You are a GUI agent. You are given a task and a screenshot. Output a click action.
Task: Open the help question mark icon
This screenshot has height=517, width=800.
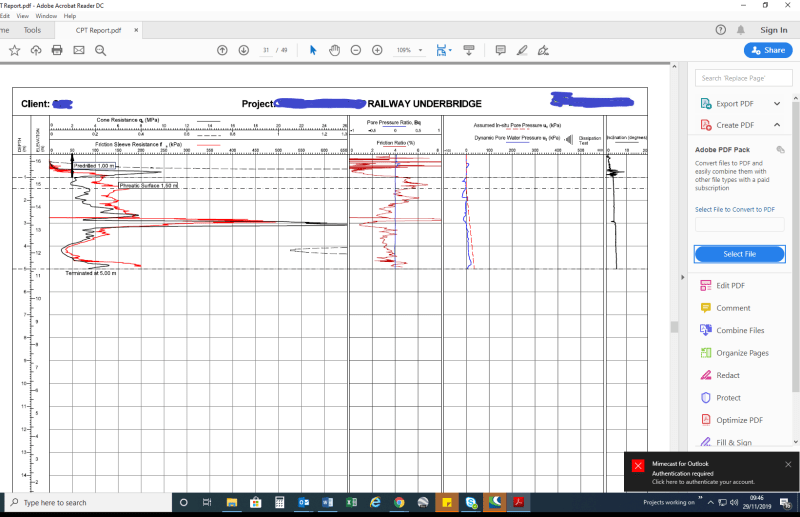(720, 30)
